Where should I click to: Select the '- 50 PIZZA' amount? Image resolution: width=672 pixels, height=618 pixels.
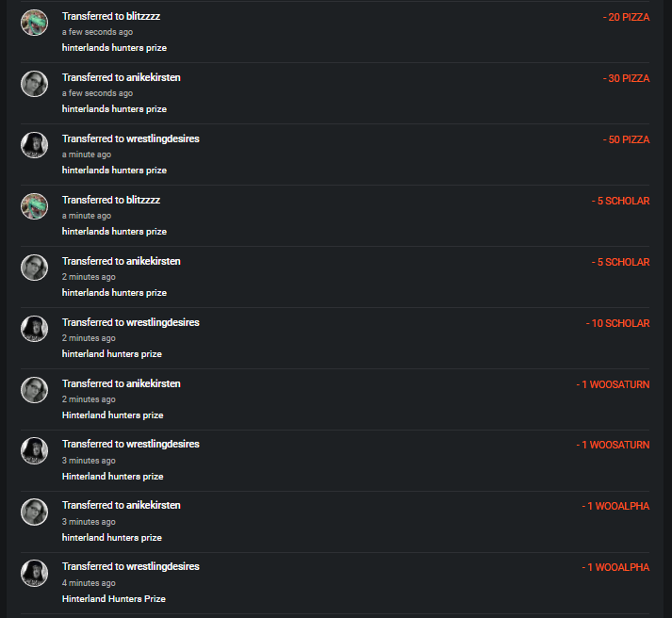click(x=626, y=139)
